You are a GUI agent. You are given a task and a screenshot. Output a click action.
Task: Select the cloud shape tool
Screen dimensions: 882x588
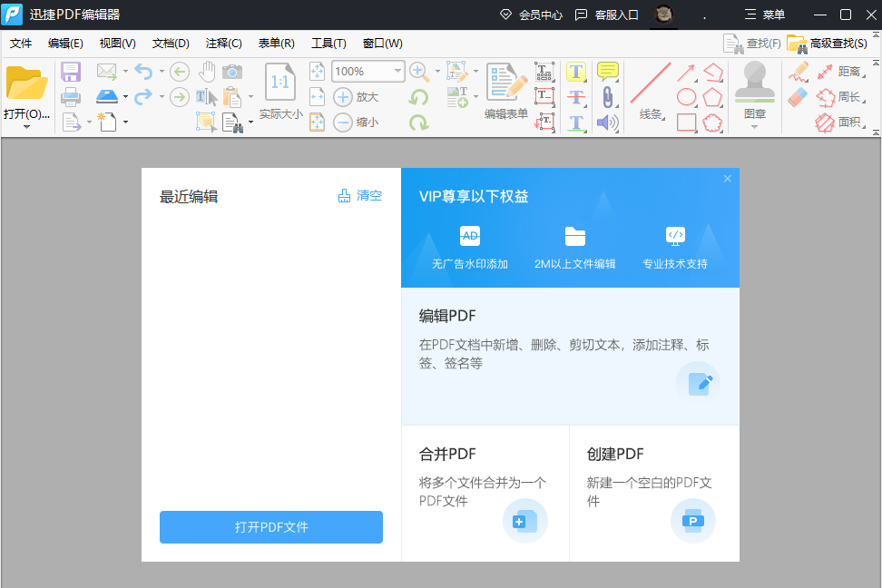(x=712, y=122)
